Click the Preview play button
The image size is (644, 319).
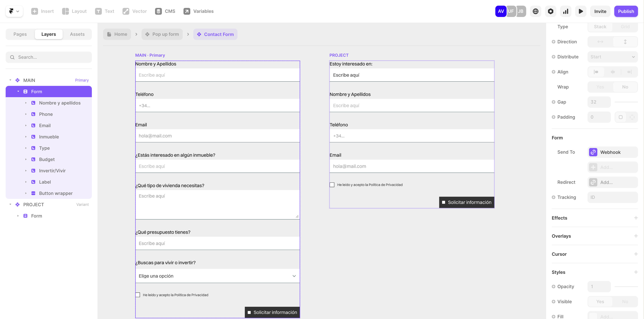click(x=581, y=11)
